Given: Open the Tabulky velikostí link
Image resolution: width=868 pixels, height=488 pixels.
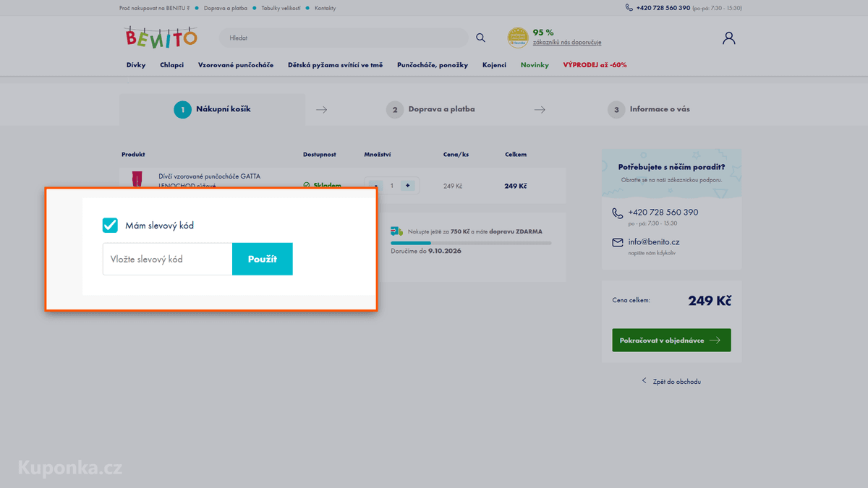Looking at the screenshot, I should click(x=281, y=8).
